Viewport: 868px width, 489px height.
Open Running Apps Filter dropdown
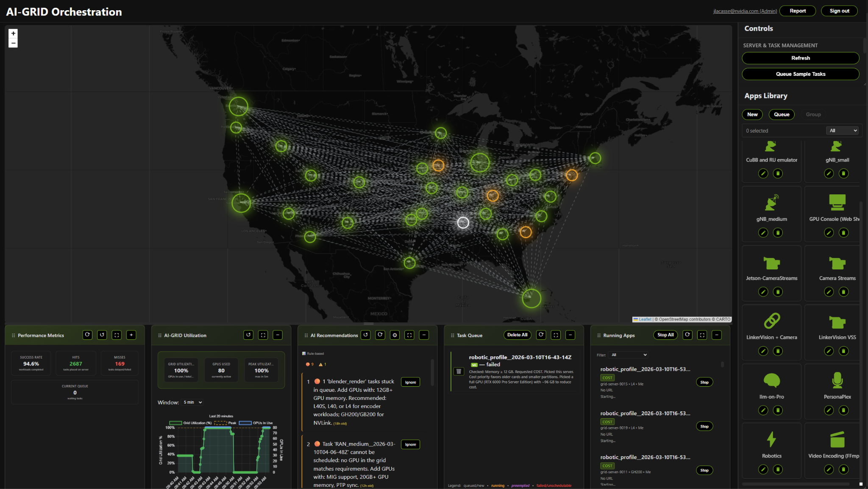[x=628, y=355]
